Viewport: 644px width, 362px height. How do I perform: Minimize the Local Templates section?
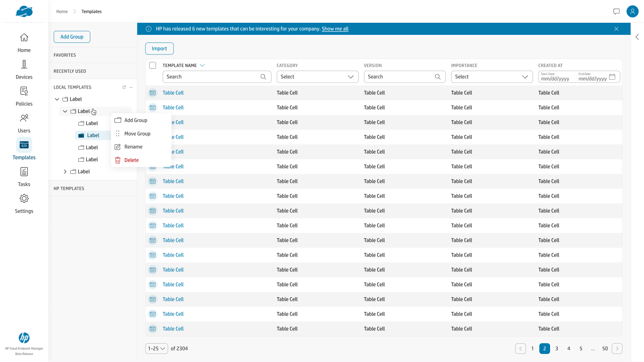point(131,87)
